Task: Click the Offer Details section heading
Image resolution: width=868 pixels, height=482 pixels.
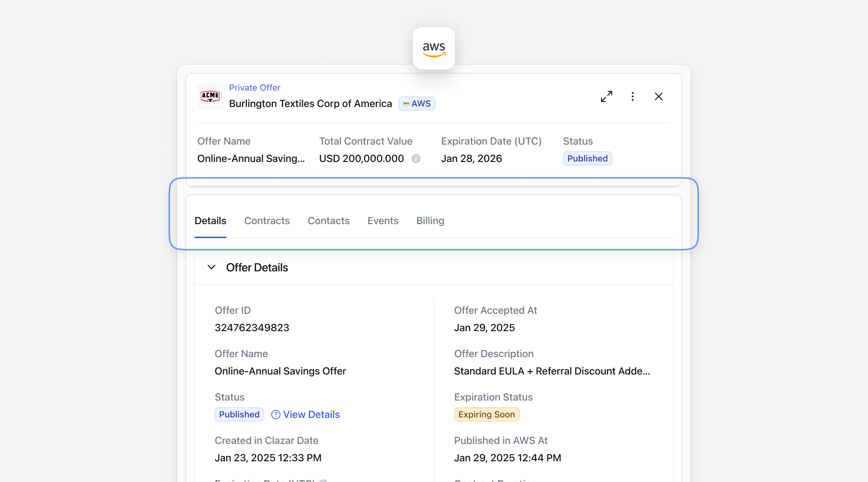Action: coord(257,268)
